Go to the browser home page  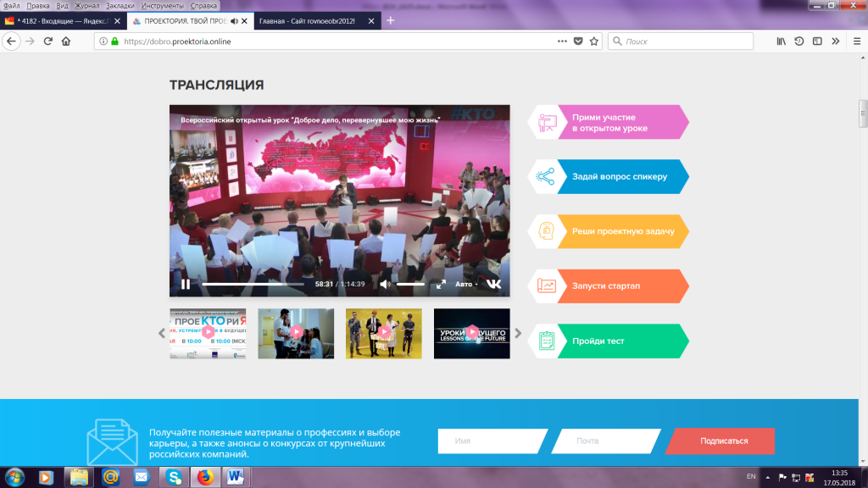66,42
